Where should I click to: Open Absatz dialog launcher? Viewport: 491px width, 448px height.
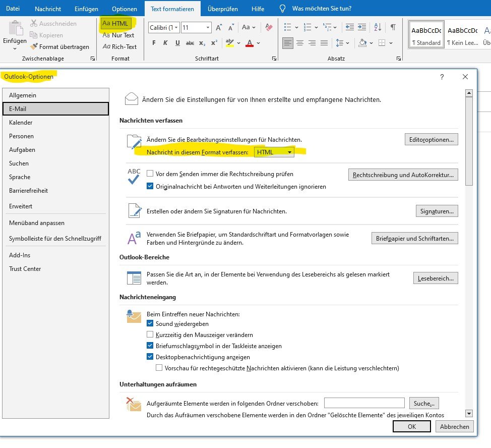pos(399,59)
